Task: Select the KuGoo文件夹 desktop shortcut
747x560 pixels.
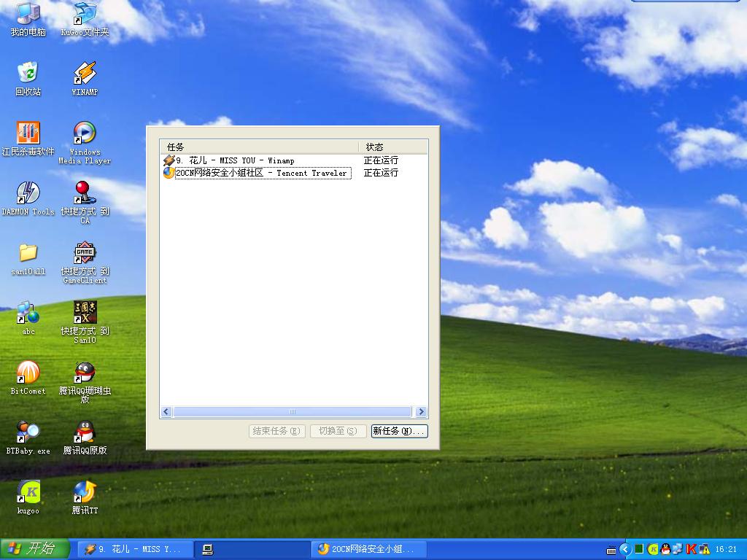Action: [85, 19]
